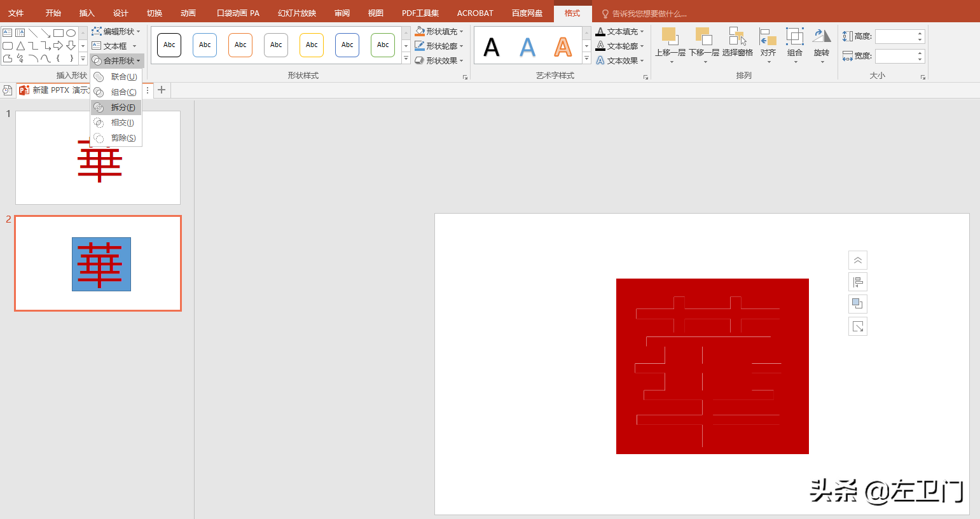This screenshot has width=980, height=519.
Task: Pick the elbow connector shape
Action: tap(33, 45)
